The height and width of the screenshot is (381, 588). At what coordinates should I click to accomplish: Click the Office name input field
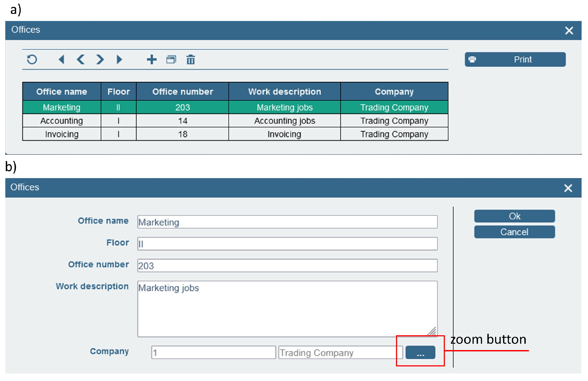287,222
